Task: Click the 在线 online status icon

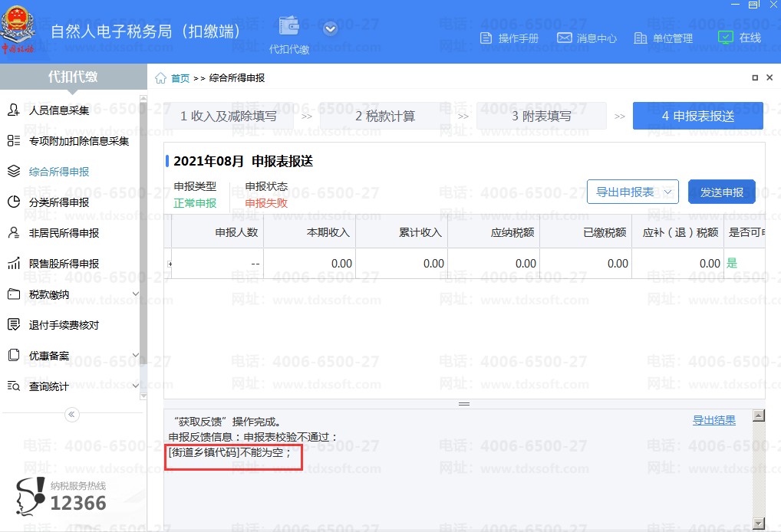Action: pos(725,37)
